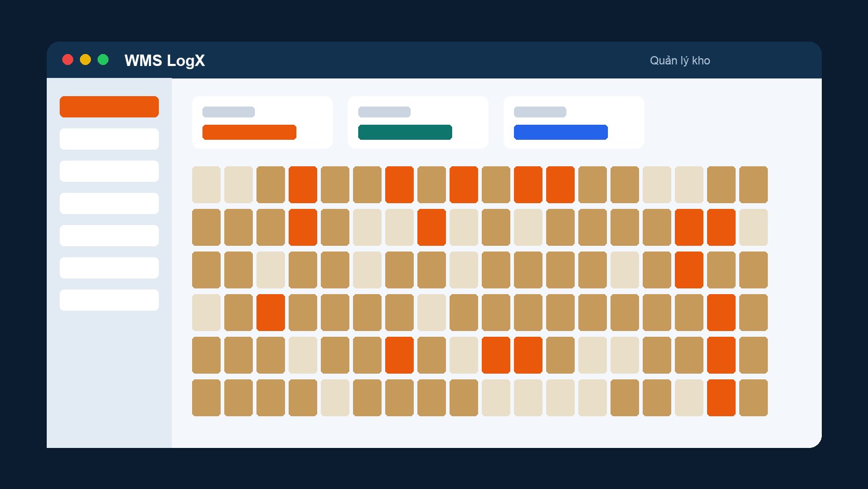Select the bottom-left tan warehouse grid cell
Viewport: 868px width, 489px height.
pyautogui.click(x=206, y=398)
